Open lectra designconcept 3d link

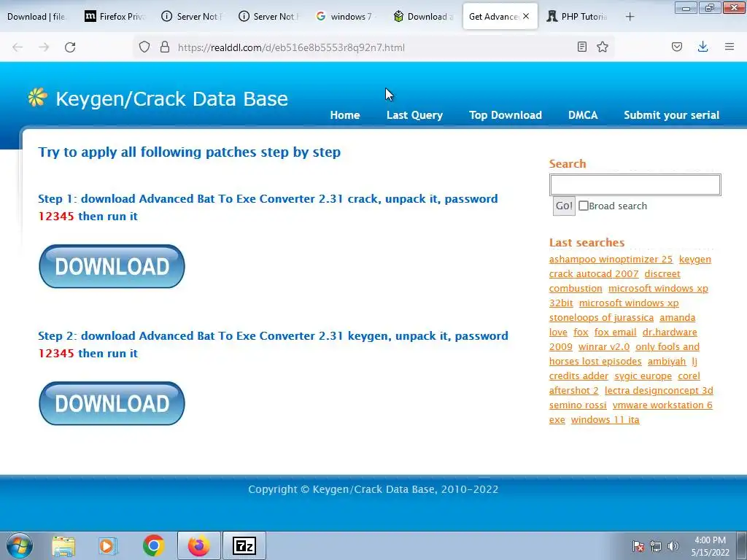point(659,391)
